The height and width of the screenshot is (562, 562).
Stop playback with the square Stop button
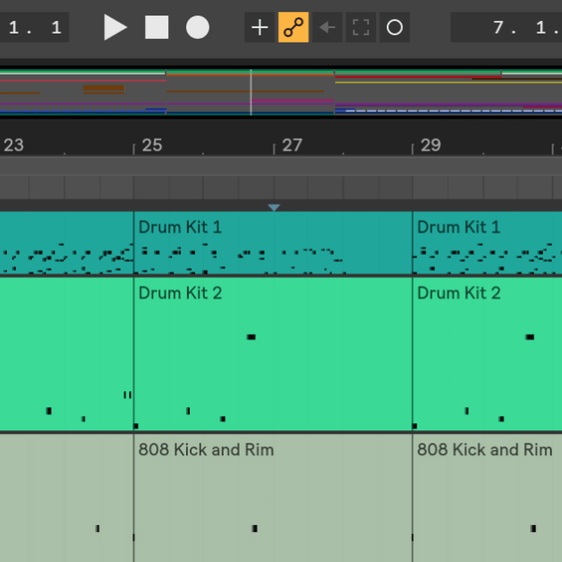(x=157, y=27)
